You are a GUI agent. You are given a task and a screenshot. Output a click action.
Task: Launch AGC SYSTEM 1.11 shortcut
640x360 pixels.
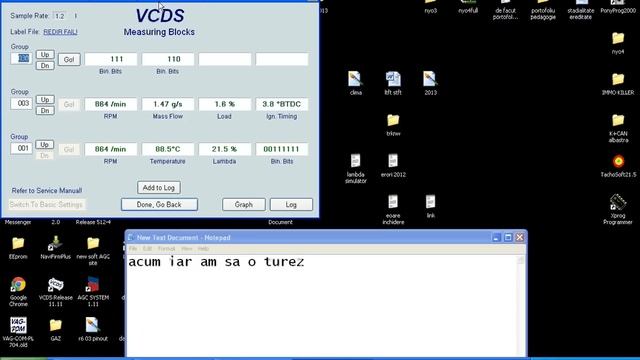pos(93,284)
